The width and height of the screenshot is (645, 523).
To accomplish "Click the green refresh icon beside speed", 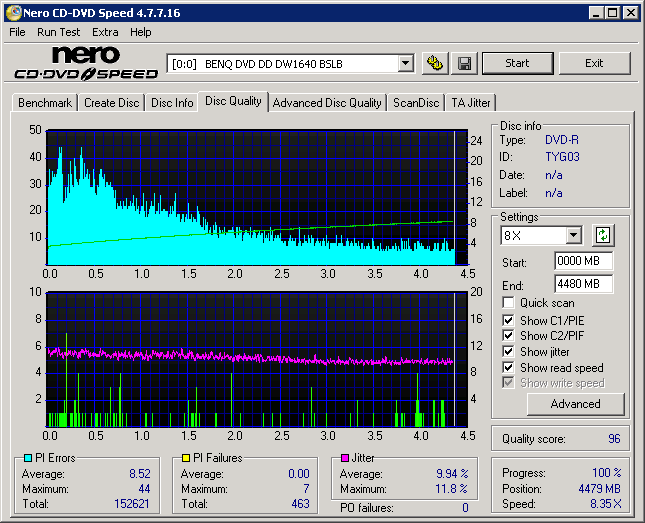I will pyautogui.click(x=603, y=236).
